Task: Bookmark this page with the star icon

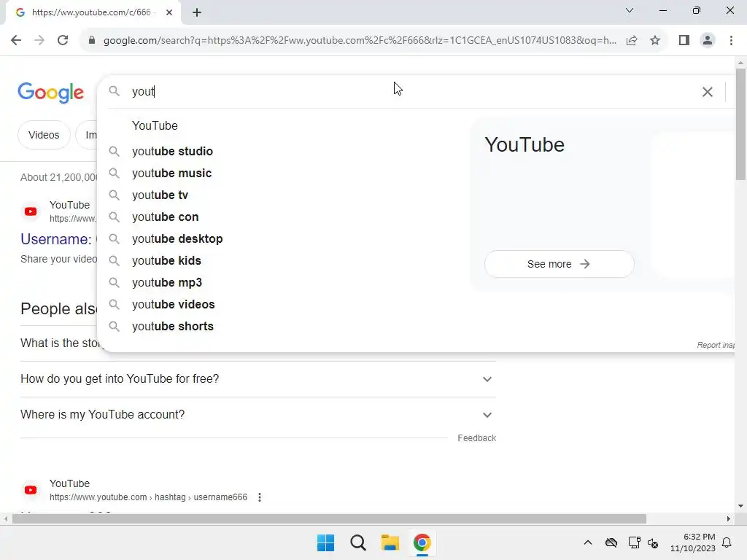Action: (x=655, y=40)
